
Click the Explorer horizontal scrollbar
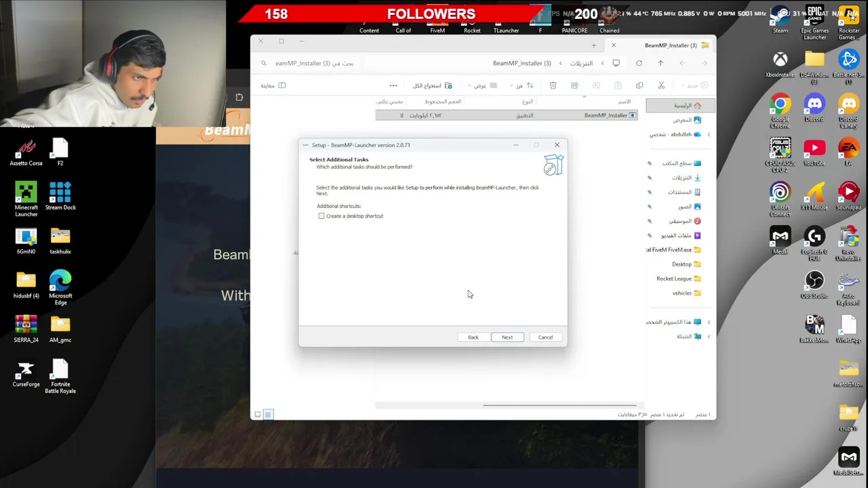(559, 405)
